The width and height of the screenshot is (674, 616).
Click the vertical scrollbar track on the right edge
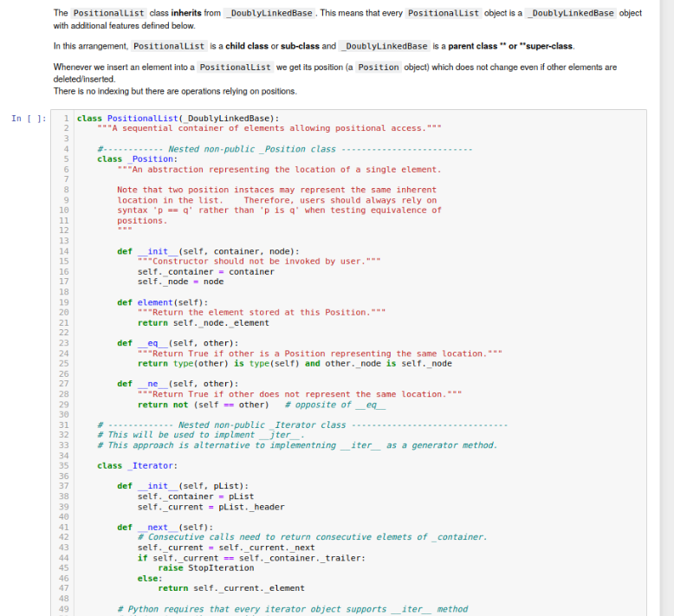[x=667, y=308]
